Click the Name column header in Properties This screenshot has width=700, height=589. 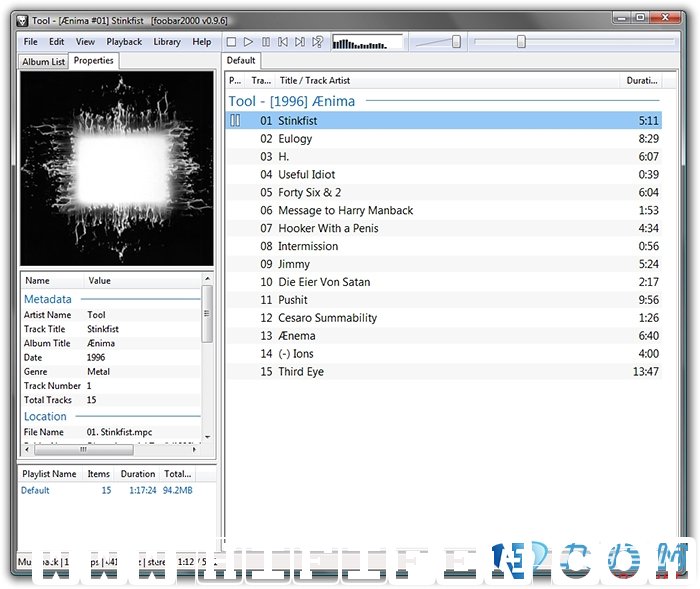(x=53, y=280)
